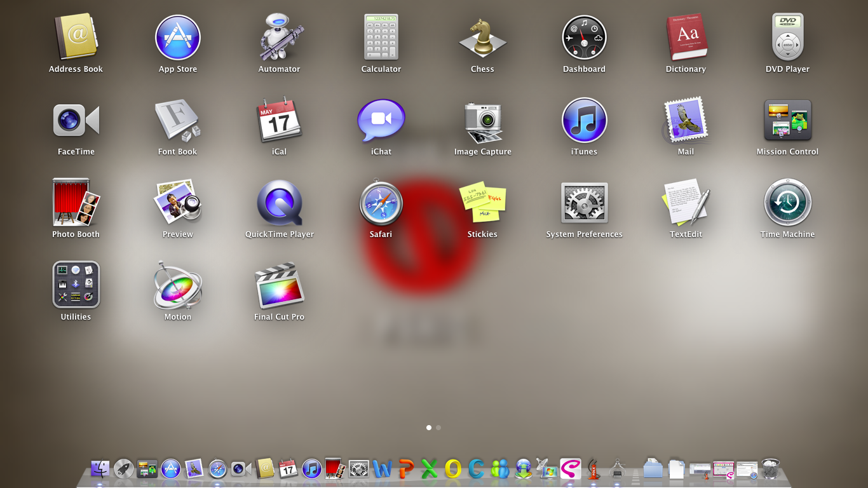Launch the Motion app

point(178,285)
